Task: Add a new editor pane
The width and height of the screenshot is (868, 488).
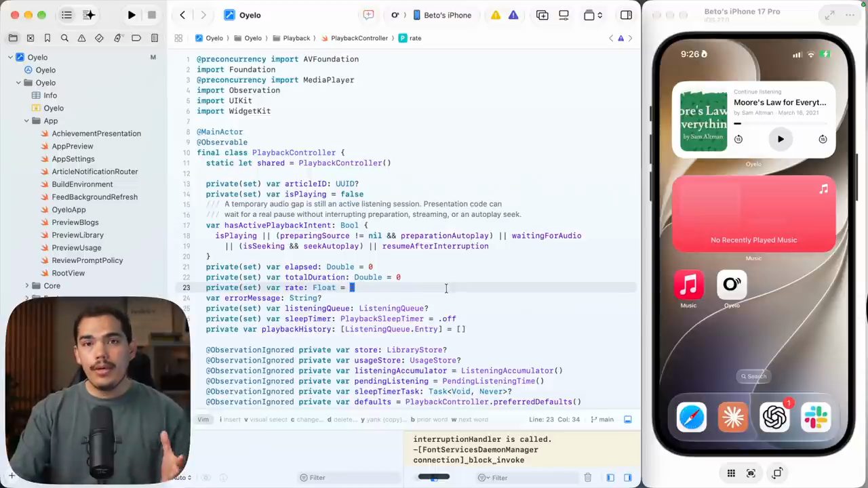Action: coord(542,15)
